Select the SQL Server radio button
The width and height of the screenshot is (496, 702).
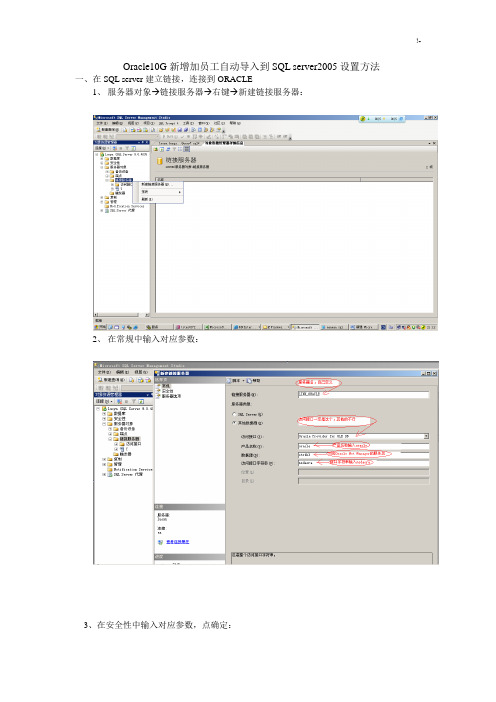(234, 414)
